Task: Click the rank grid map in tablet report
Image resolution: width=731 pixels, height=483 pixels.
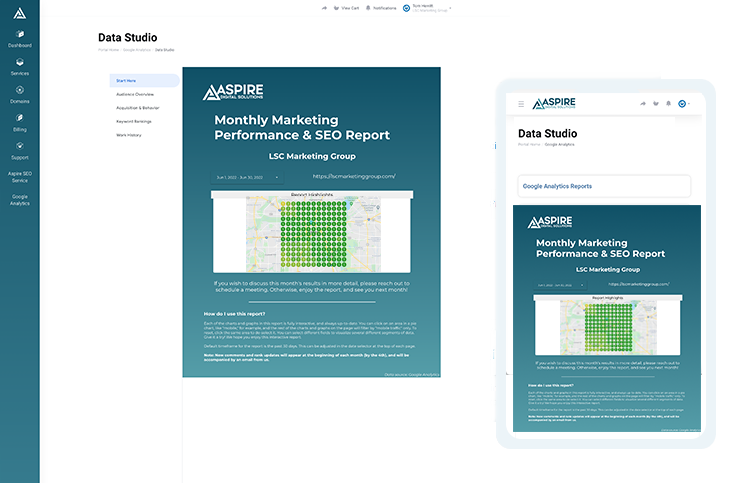Action: (608, 326)
